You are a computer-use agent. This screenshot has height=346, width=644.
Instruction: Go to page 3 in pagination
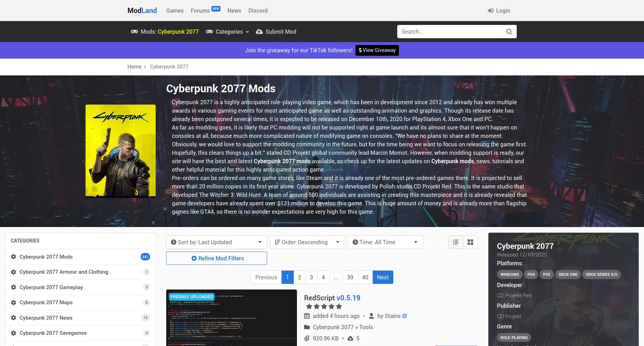tap(311, 277)
